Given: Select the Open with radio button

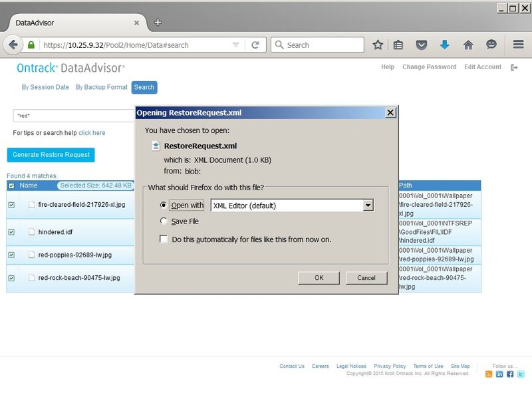Looking at the screenshot, I should [x=164, y=205].
